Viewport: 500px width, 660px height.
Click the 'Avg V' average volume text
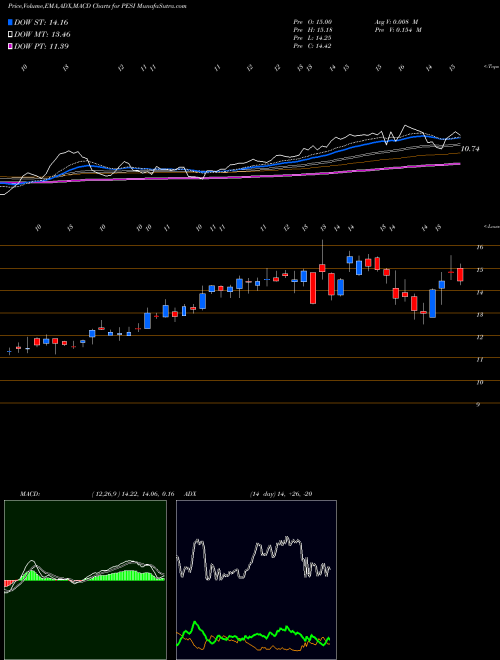pyautogui.click(x=396, y=22)
